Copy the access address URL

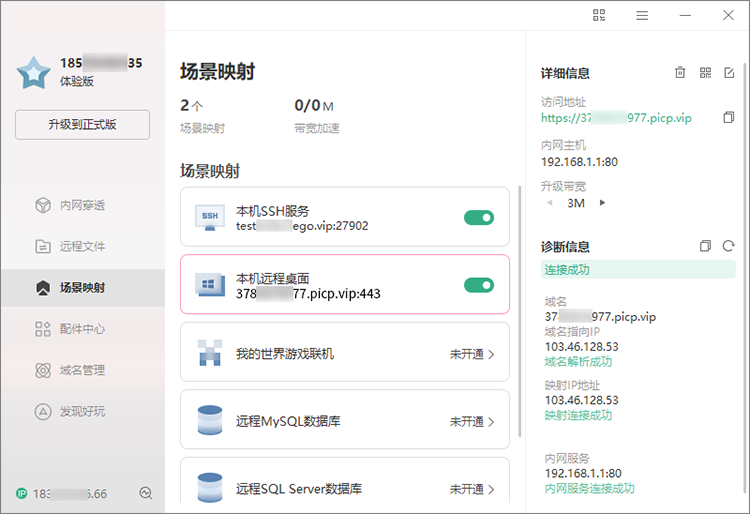pos(729,118)
